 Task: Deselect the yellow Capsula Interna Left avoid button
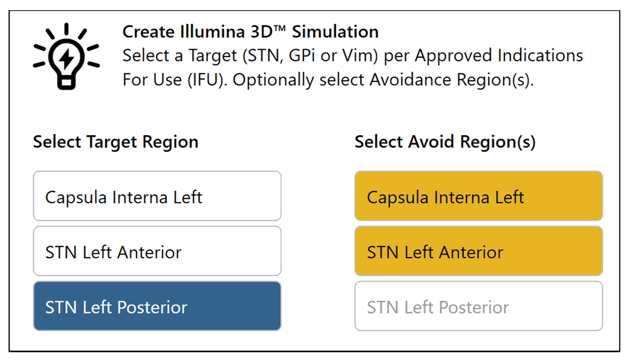tap(478, 196)
